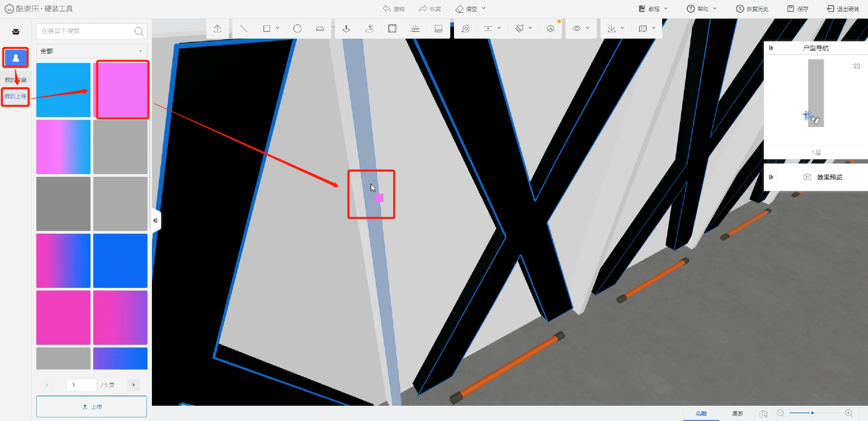
Task: Expand the 清空 dropdown arrow
Action: click(x=484, y=8)
